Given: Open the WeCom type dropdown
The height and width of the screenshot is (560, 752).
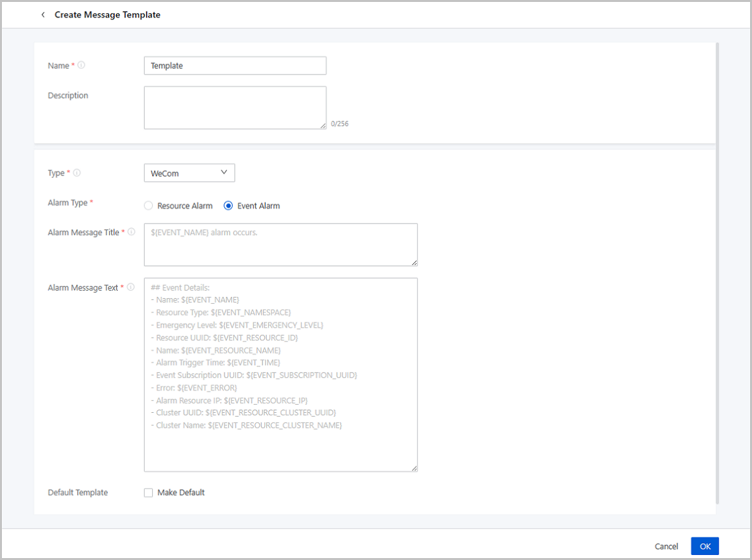Looking at the screenshot, I should tap(189, 173).
